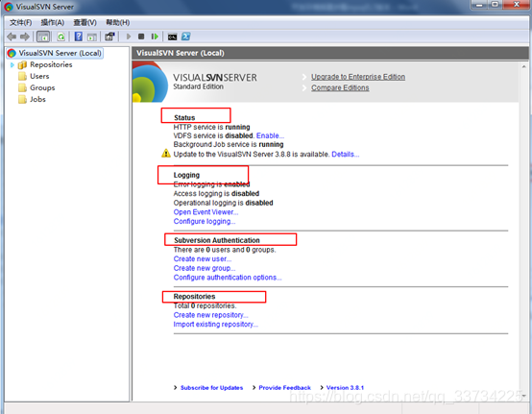532x414 pixels.
Task: Click the Jobs folder icon
Action: tap(22, 100)
